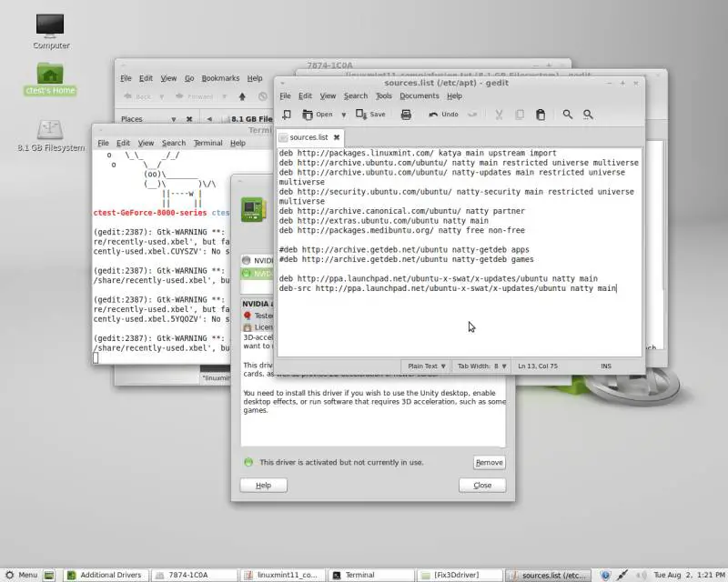This screenshot has width=728, height=582.
Task: Open the Documents menu in gedit
Action: coord(420,96)
